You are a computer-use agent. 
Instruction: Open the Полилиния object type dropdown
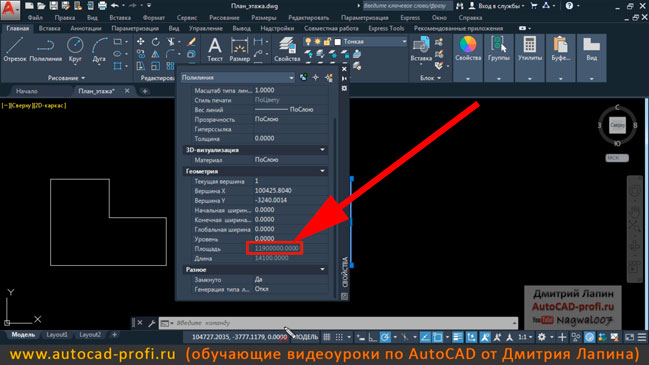pos(238,77)
